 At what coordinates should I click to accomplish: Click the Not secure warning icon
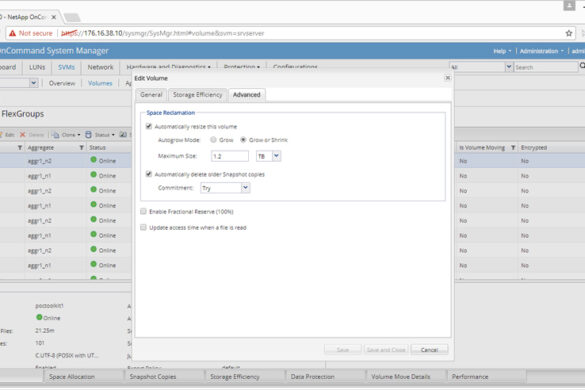(12, 33)
